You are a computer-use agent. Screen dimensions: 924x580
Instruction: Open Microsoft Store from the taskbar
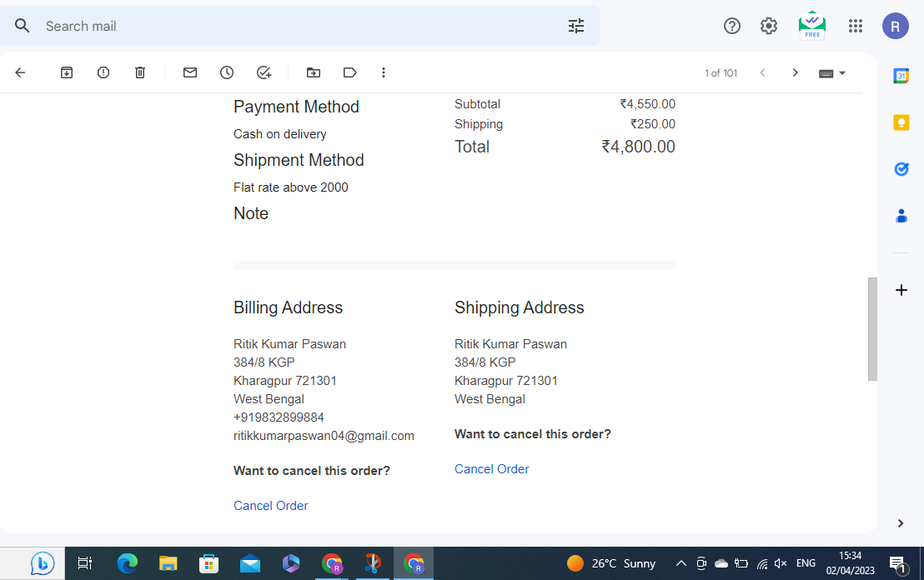pos(208,563)
